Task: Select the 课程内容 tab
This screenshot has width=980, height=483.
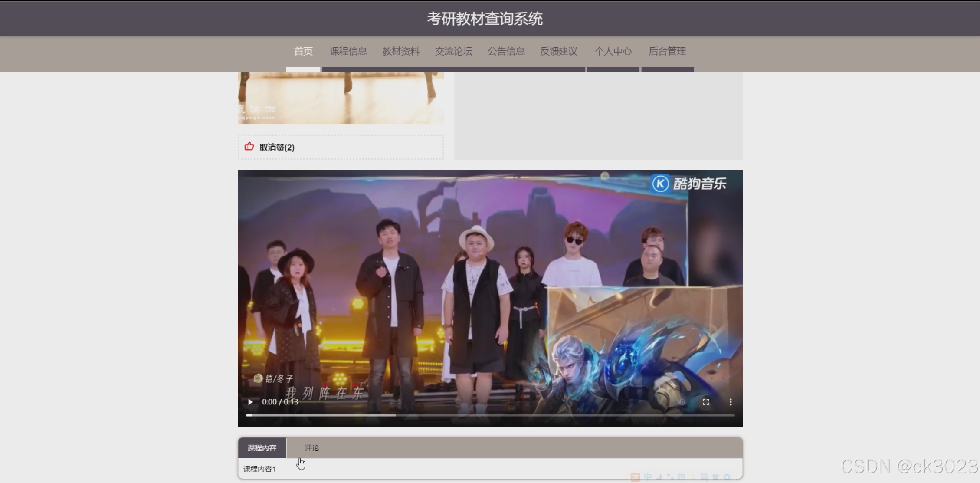Action: point(262,448)
